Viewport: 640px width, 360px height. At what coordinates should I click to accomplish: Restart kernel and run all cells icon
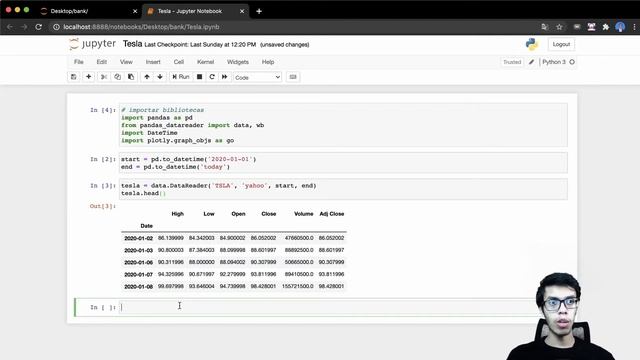[224, 77]
